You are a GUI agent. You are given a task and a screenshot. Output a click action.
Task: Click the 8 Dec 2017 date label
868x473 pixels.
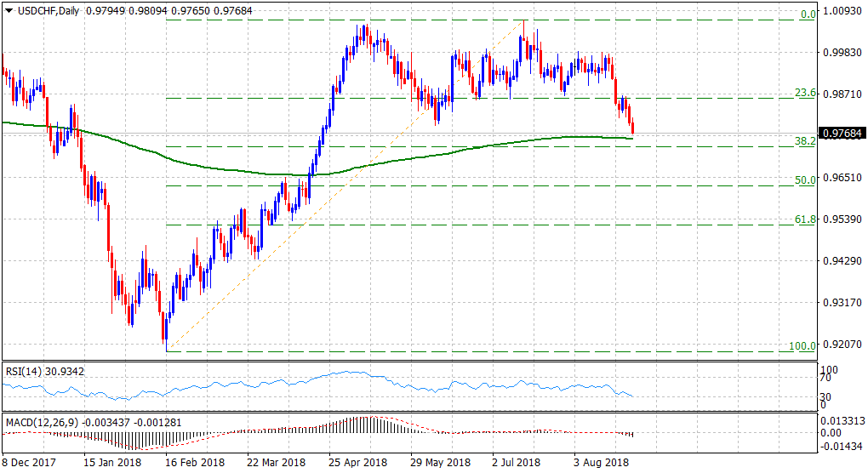(x=31, y=463)
